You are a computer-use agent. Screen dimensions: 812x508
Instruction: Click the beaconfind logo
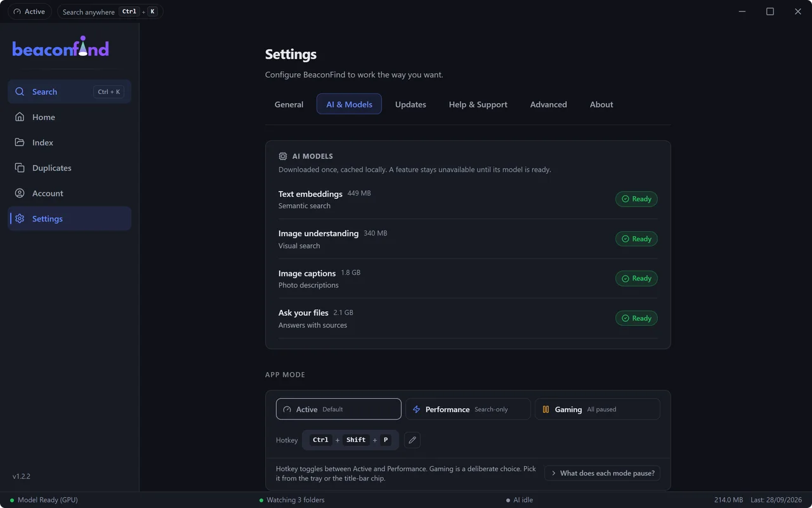[61, 47]
